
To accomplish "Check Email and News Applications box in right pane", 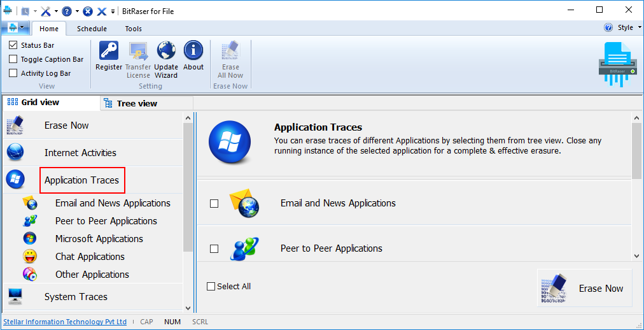I will (x=214, y=203).
